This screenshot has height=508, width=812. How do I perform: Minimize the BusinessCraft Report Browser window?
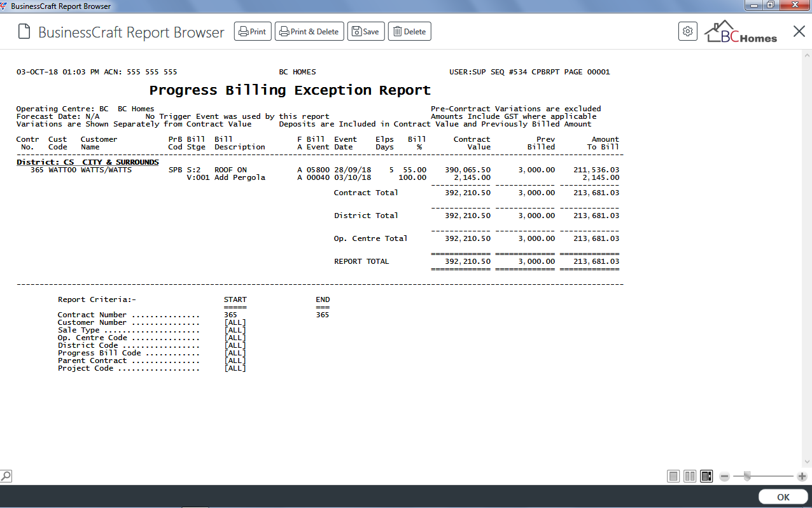pyautogui.click(x=754, y=5)
